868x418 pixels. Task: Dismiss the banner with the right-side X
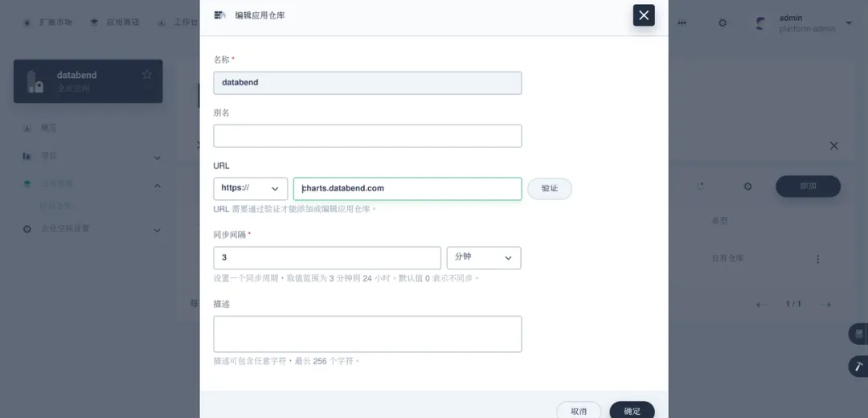[833, 145]
